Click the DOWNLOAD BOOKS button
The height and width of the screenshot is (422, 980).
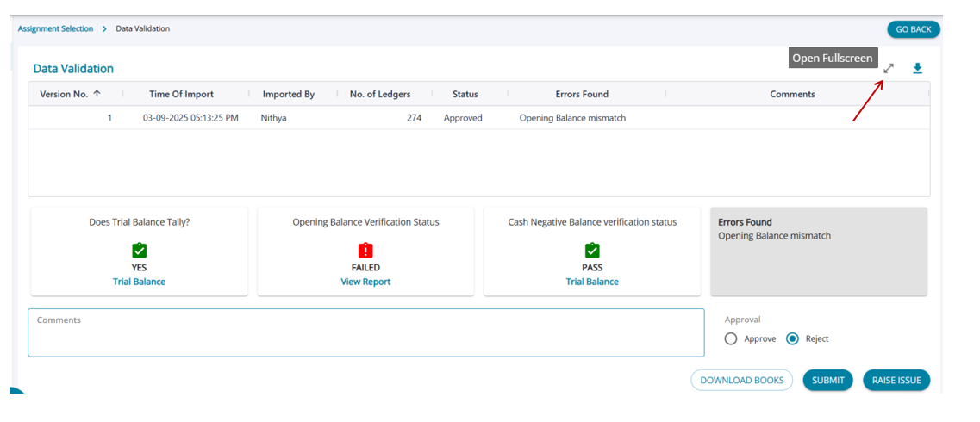pos(741,380)
